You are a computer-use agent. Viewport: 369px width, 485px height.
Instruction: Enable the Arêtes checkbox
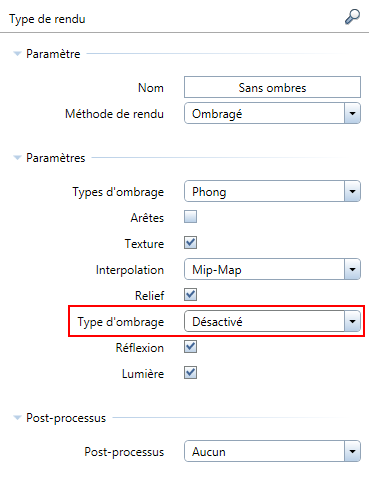click(191, 217)
